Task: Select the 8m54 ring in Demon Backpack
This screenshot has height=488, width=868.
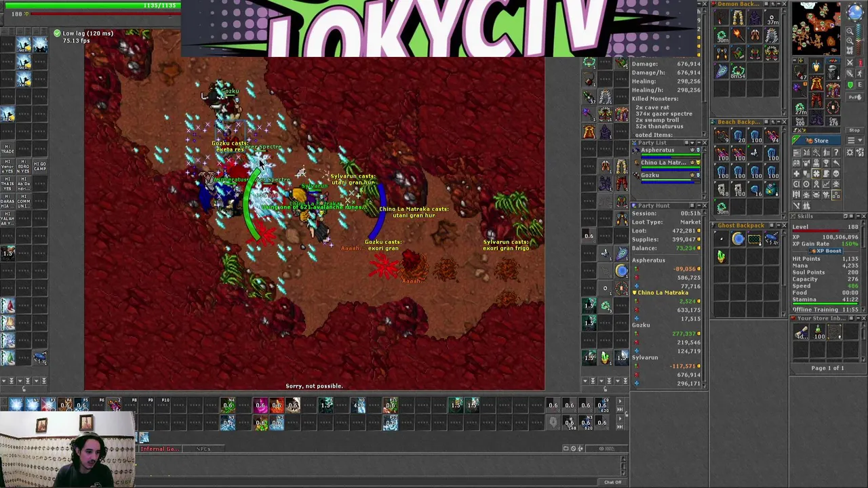Action: 738,70
